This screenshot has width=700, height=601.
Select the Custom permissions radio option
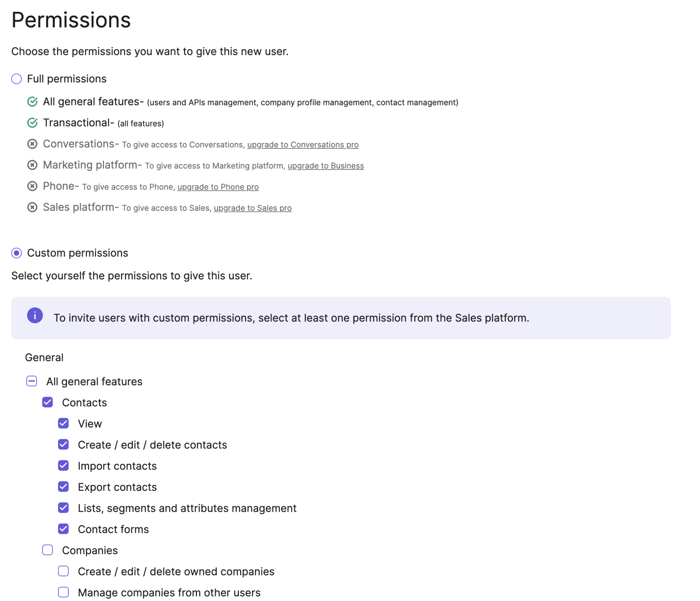tap(16, 253)
